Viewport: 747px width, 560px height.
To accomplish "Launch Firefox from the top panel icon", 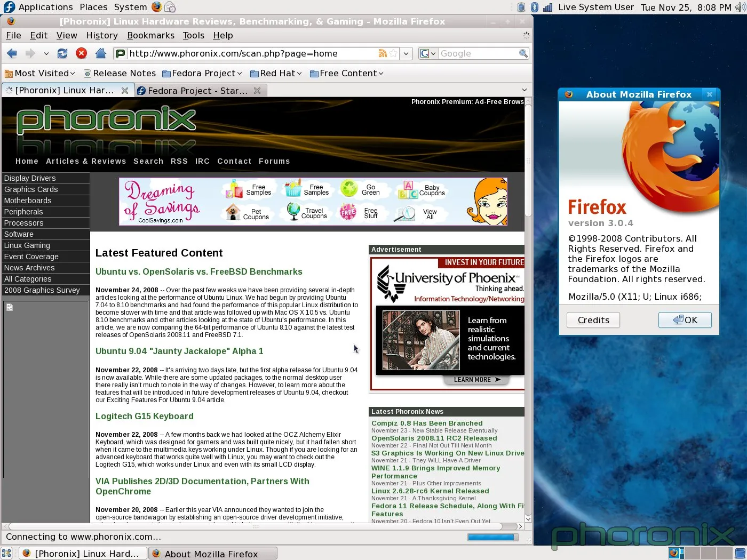I will coord(156,7).
